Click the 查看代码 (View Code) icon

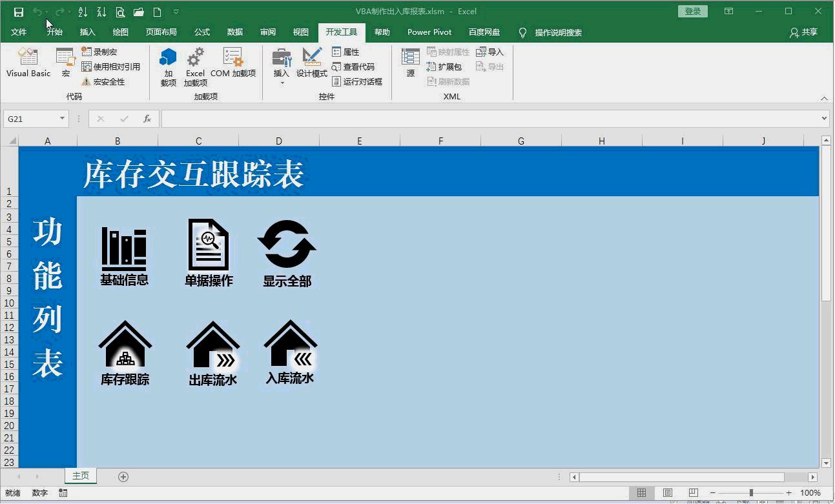tap(355, 66)
